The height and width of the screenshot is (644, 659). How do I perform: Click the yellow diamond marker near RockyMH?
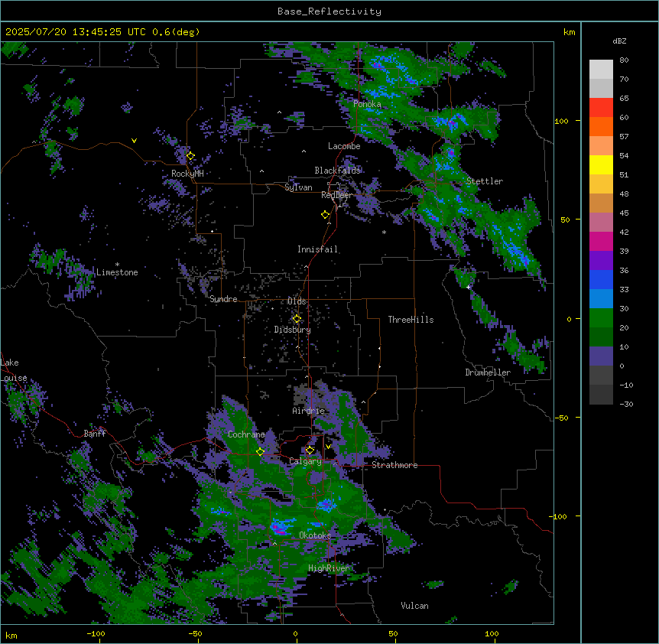[x=190, y=156]
